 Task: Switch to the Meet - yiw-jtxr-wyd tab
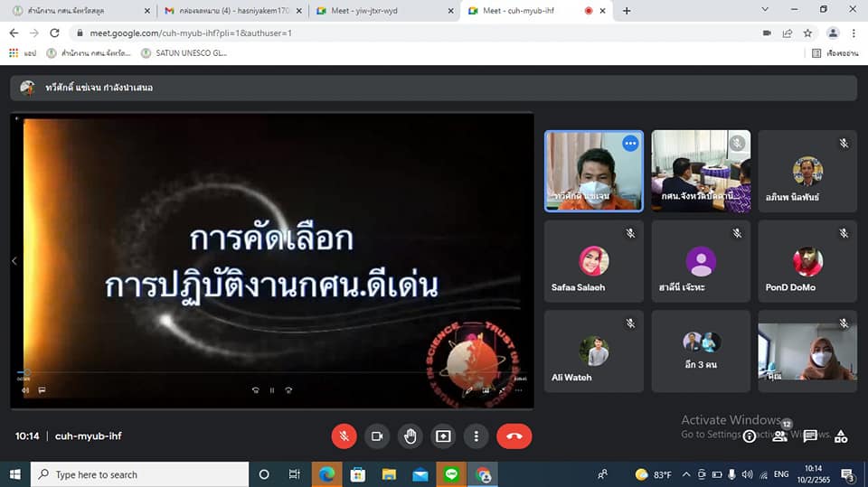380,11
